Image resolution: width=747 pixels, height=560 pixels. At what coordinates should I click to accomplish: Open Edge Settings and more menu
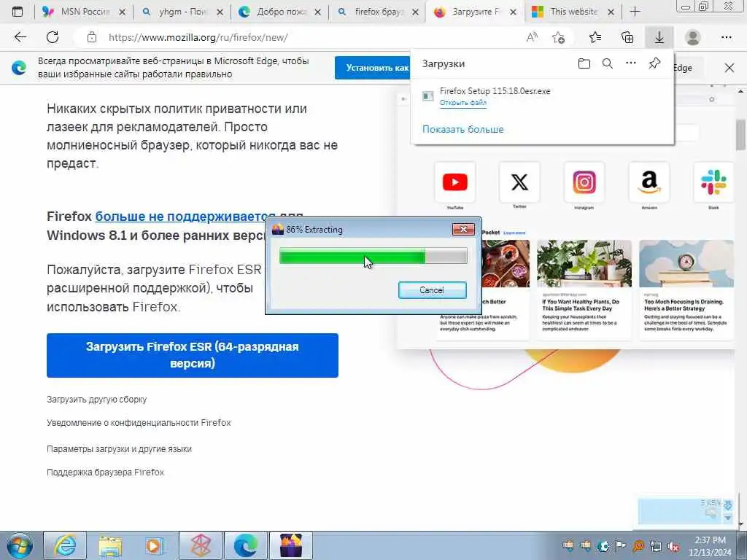pos(726,37)
